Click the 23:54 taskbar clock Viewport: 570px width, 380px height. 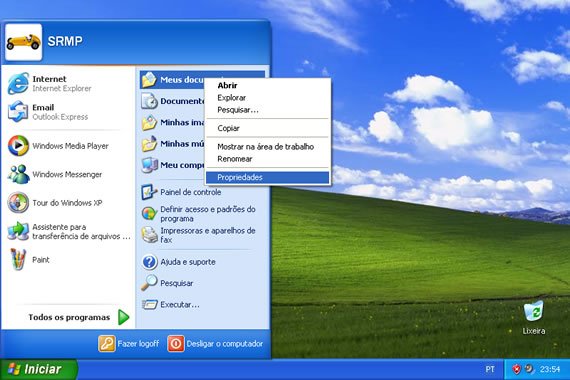[x=550, y=369]
